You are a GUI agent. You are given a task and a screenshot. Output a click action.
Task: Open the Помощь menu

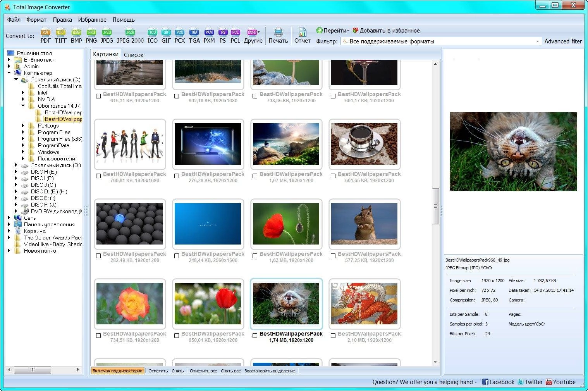124,19
